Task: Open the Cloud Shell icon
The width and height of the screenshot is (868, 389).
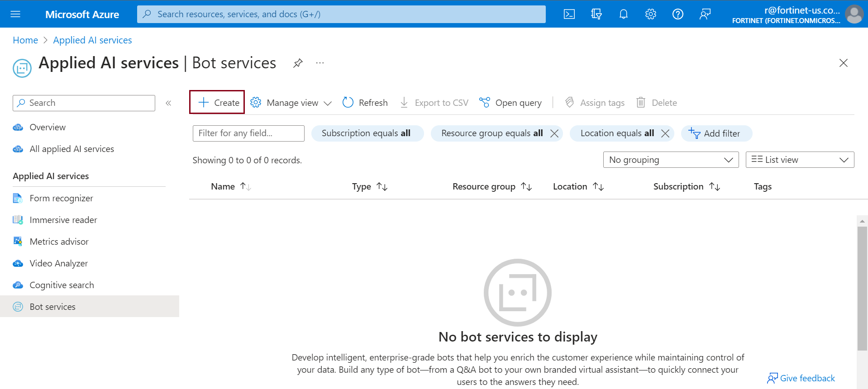Action: tap(569, 14)
